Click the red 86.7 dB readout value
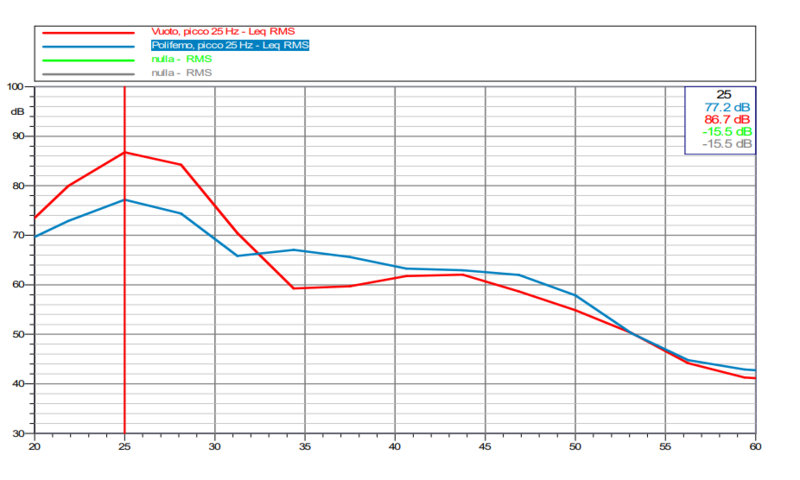The image size is (800, 480). click(x=728, y=119)
